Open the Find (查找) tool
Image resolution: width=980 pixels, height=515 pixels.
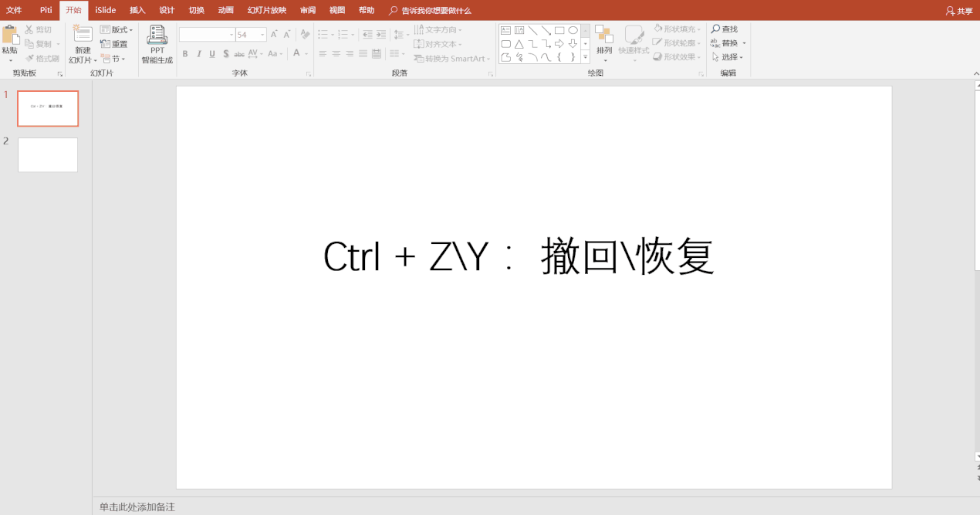coord(725,29)
